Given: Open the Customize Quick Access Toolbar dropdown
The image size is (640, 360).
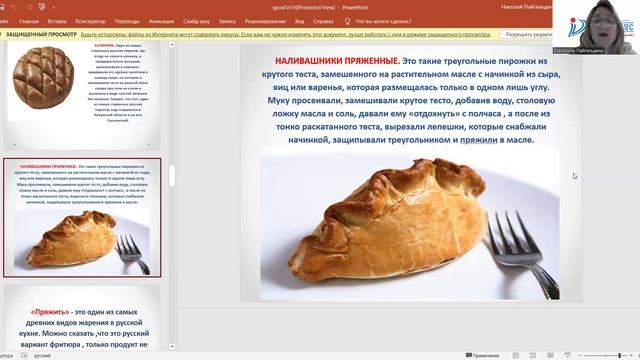Looking at the screenshot, I should (53, 7).
